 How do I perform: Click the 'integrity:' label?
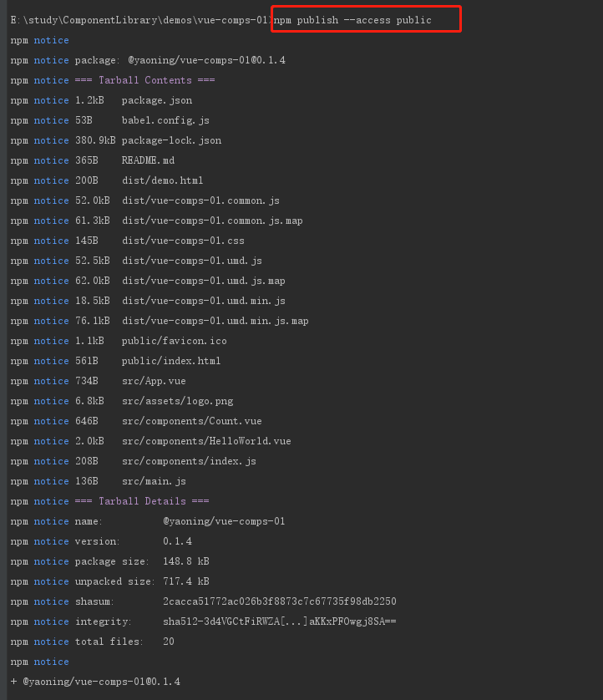[103, 621]
